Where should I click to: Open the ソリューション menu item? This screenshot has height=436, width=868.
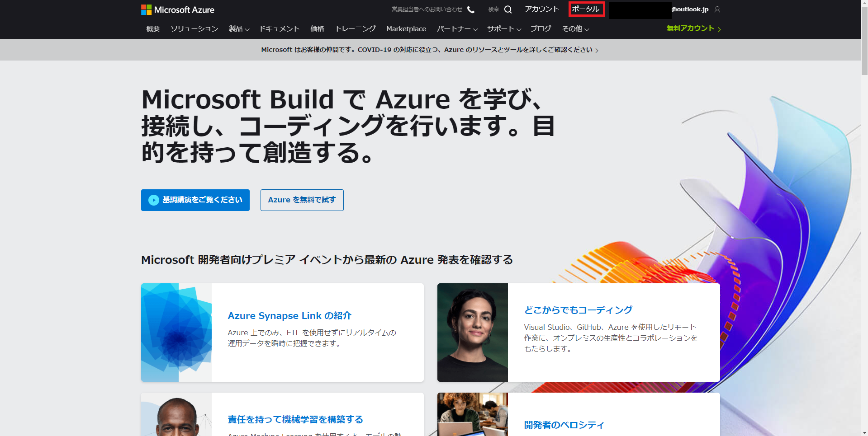pos(194,29)
